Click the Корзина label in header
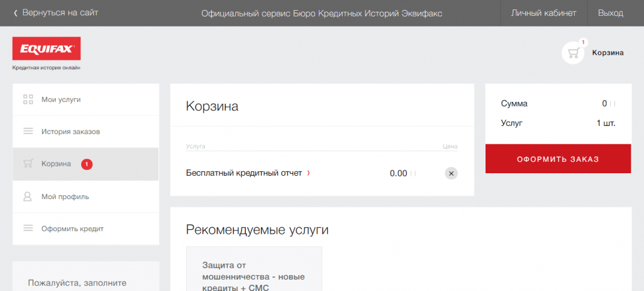 point(608,53)
